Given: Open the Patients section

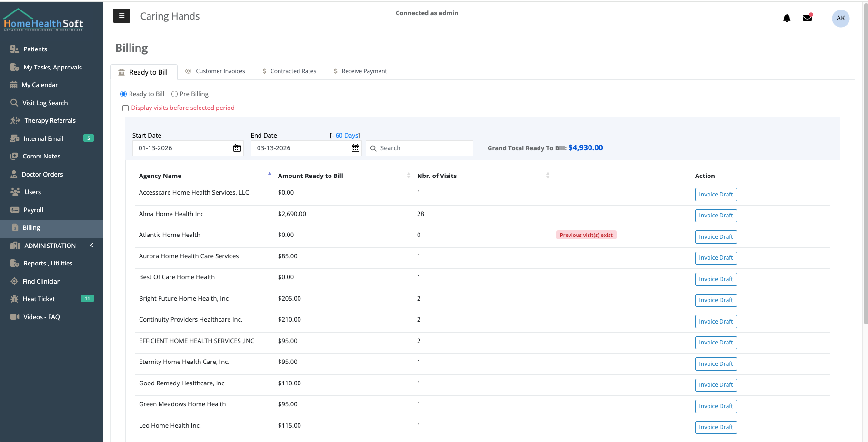Looking at the screenshot, I should click(34, 49).
